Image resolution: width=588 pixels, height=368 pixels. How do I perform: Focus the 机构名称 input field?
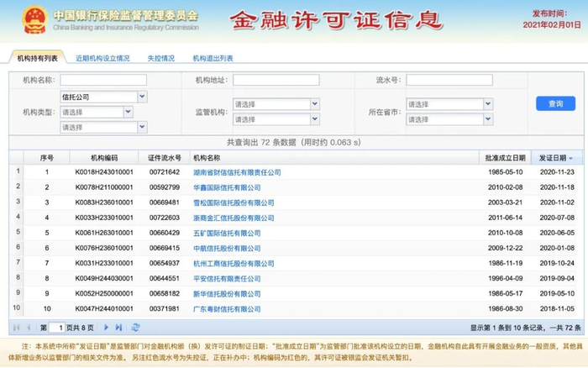click(x=103, y=80)
